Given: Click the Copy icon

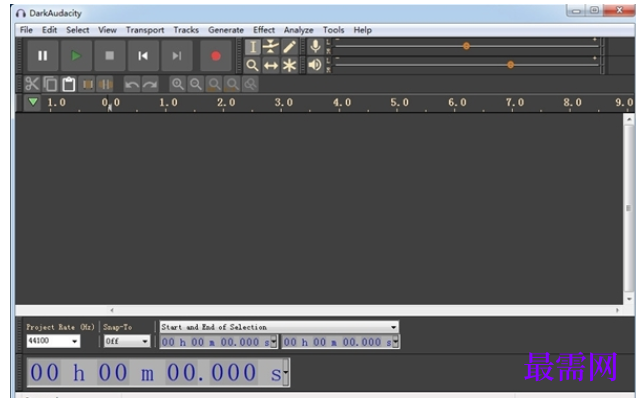Looking at the screenshot, I should click(x=50, y=84).
